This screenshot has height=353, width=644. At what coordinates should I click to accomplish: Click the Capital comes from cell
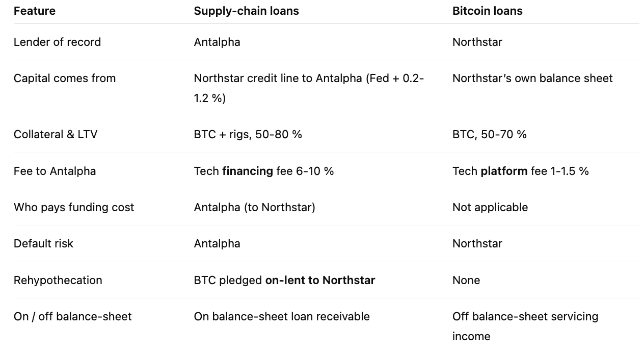[x=65, y=78]
